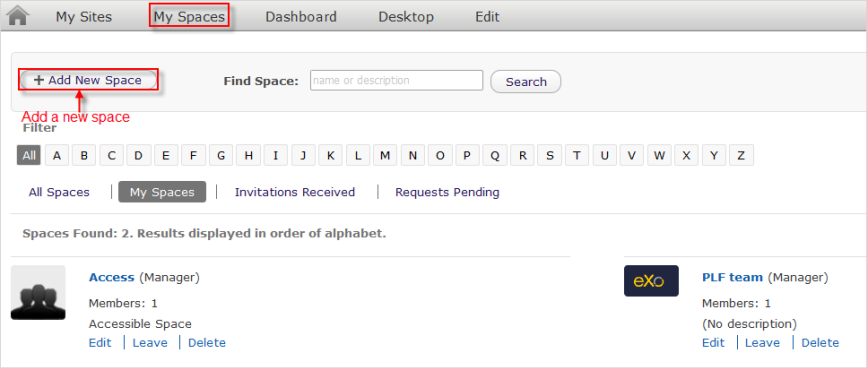
Task: Open the Access space avatar
Action: 38,292
